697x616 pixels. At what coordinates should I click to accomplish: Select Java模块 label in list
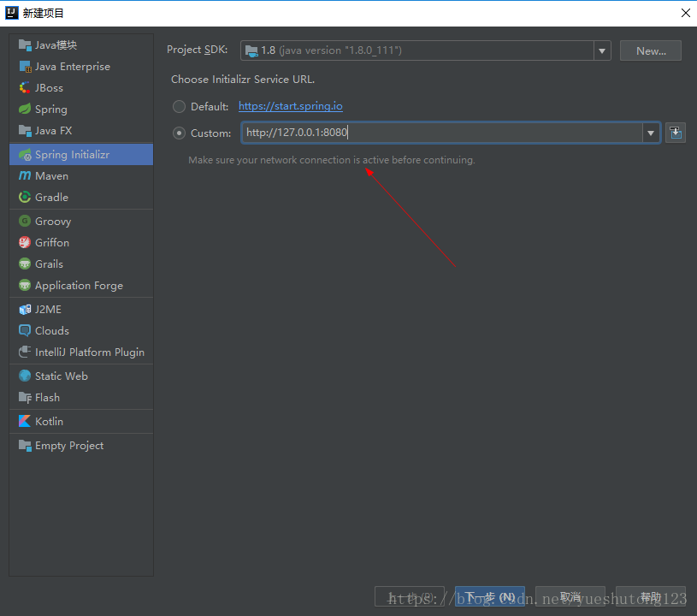point(56,45)
